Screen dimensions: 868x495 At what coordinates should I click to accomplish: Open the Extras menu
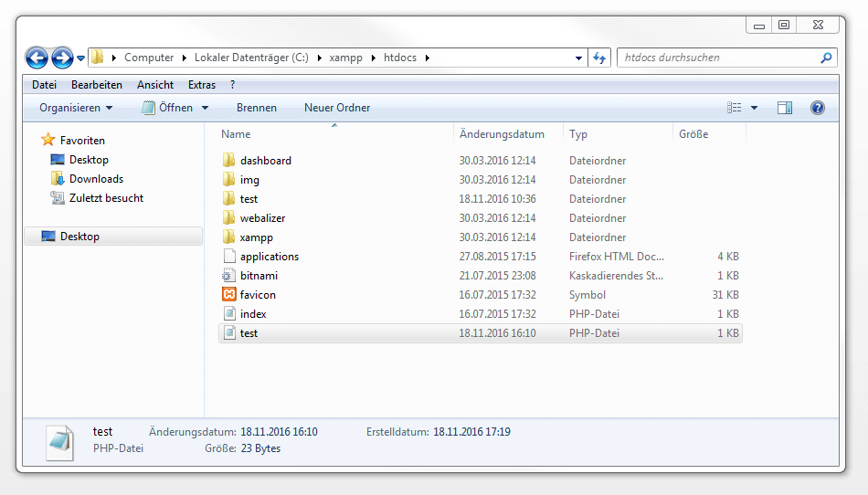coord(202,85)
